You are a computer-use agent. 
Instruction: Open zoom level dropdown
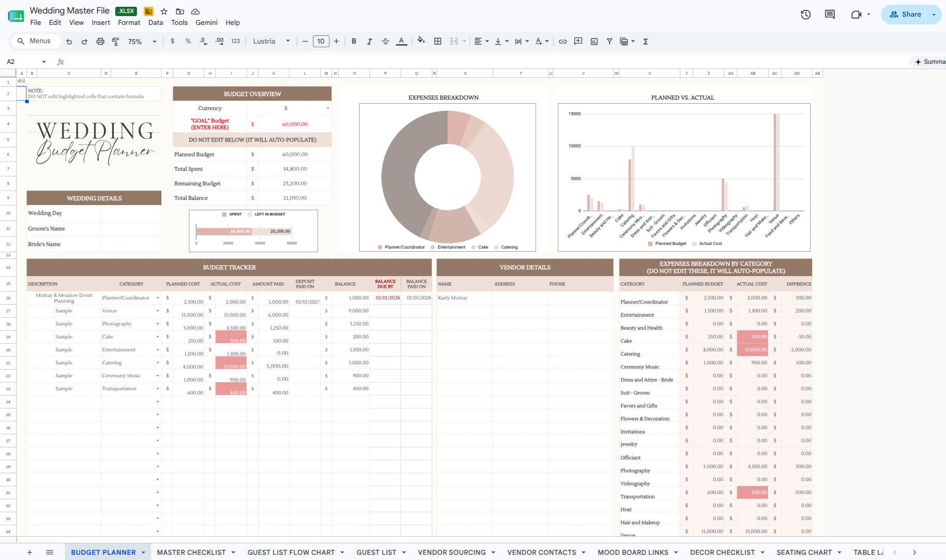click(142, 42)
